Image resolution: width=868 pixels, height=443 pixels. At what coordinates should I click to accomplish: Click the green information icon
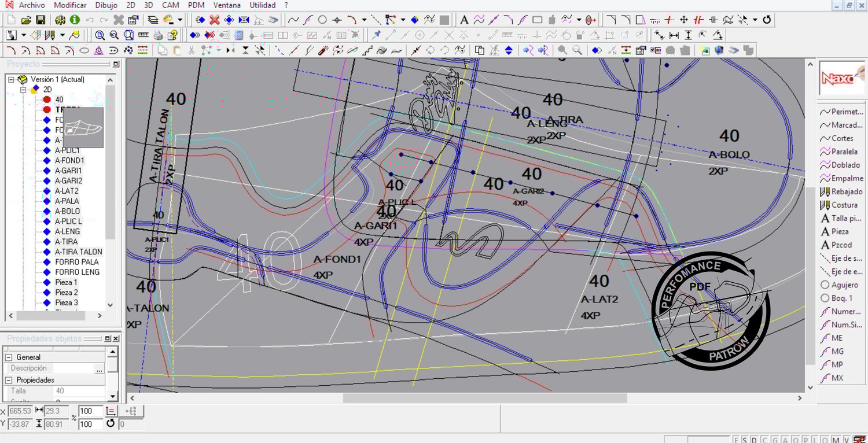point(75,20)
